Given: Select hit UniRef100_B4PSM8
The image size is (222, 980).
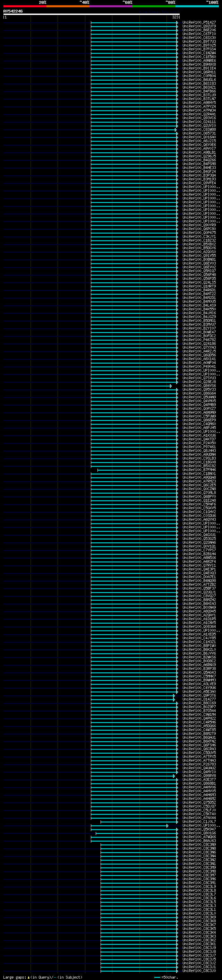Looking at the screenshot, I should coord(199,164).
